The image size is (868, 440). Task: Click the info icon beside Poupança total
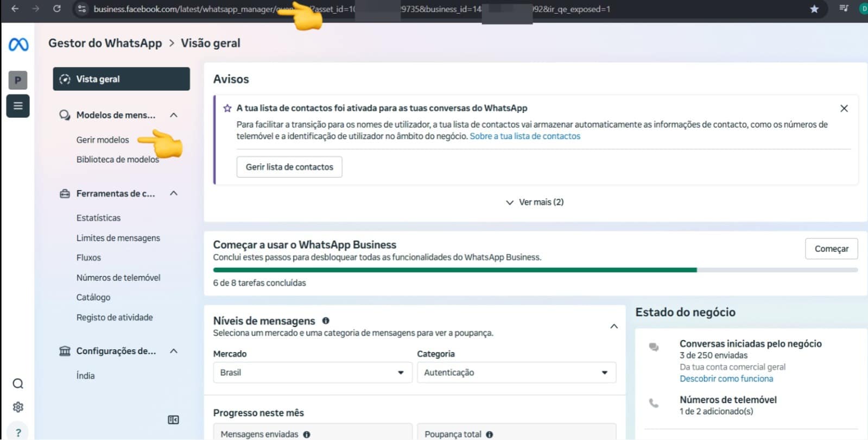pyautogui.click(x=490, y=435)
